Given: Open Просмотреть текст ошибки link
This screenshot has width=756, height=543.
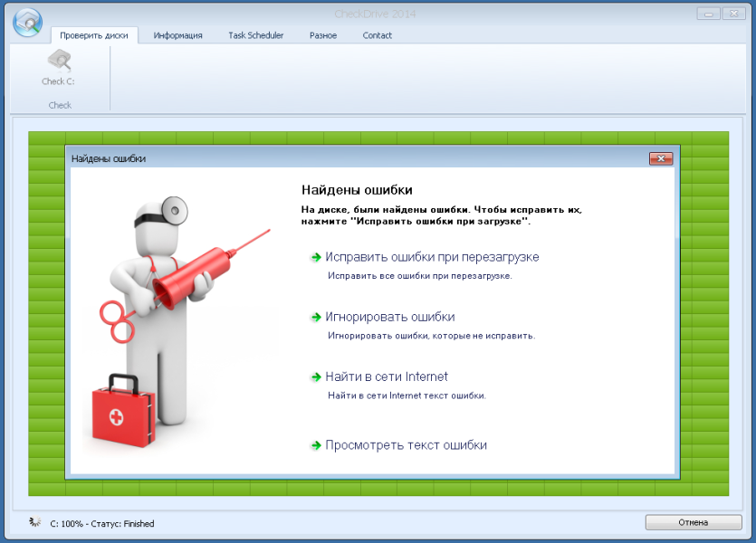Looking at the screenshot, I should point(406,445).
